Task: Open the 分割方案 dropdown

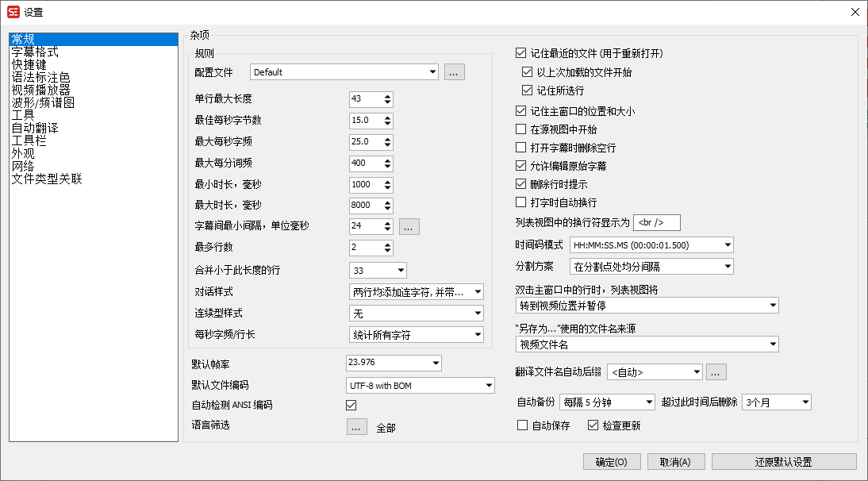Action: (x=651, y=267)
